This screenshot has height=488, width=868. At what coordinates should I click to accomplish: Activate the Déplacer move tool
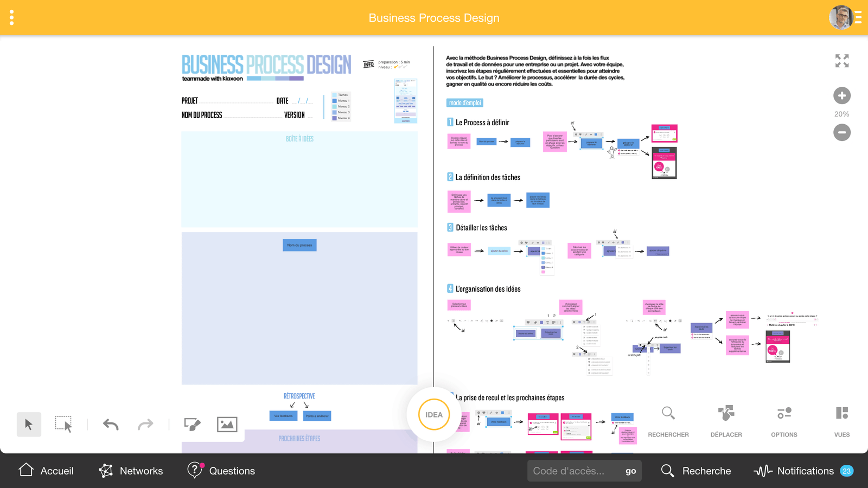coord(726,420)
